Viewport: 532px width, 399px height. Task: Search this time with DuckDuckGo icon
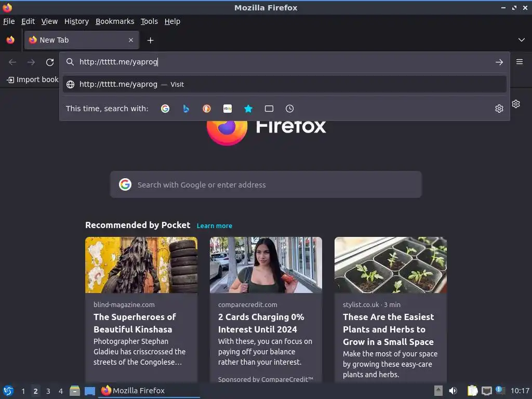click(207, 109)
